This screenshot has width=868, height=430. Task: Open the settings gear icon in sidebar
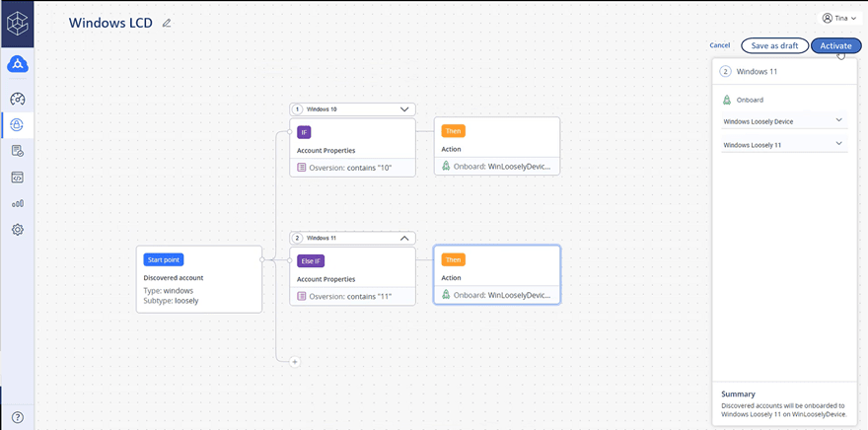pos(17,229)
